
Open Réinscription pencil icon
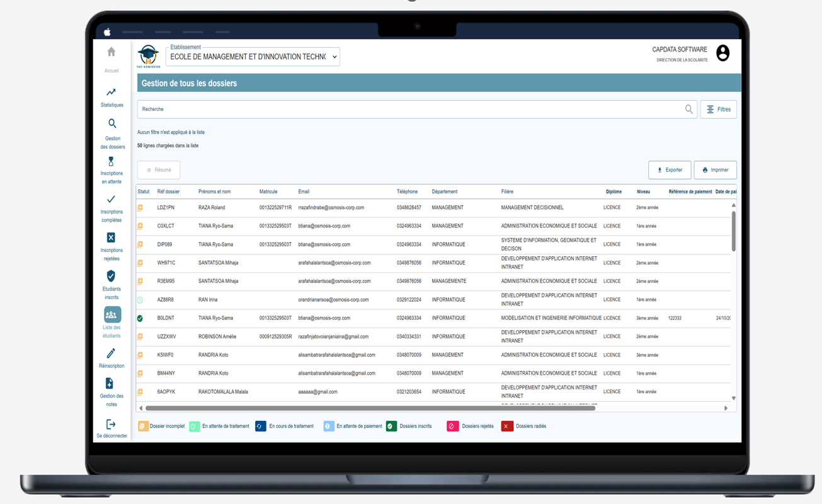[x=111, y=353]
